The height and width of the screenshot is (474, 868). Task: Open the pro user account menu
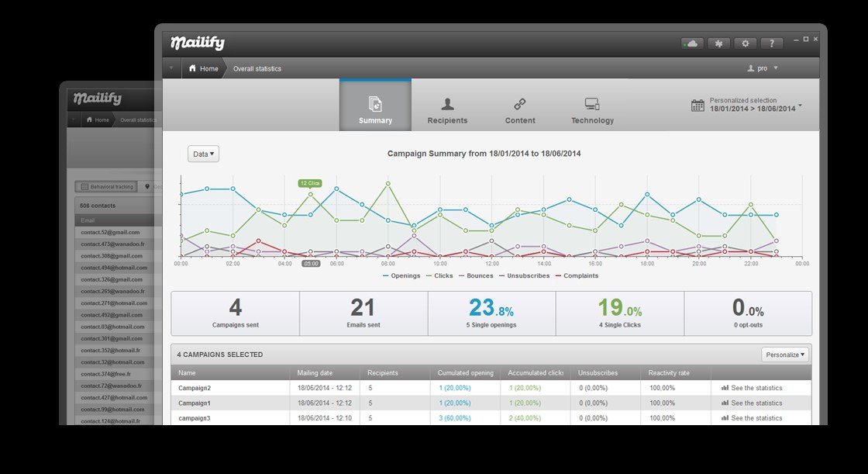763,68
